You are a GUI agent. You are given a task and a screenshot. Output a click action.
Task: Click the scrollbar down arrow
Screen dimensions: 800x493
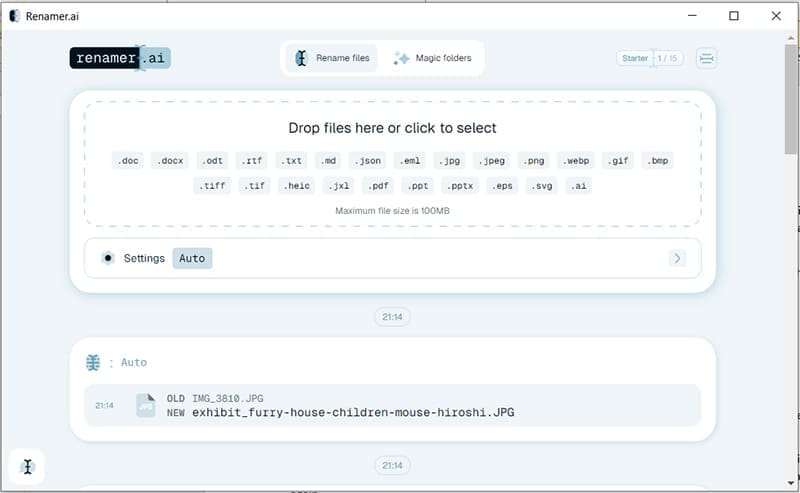click(x=791, y=483)
